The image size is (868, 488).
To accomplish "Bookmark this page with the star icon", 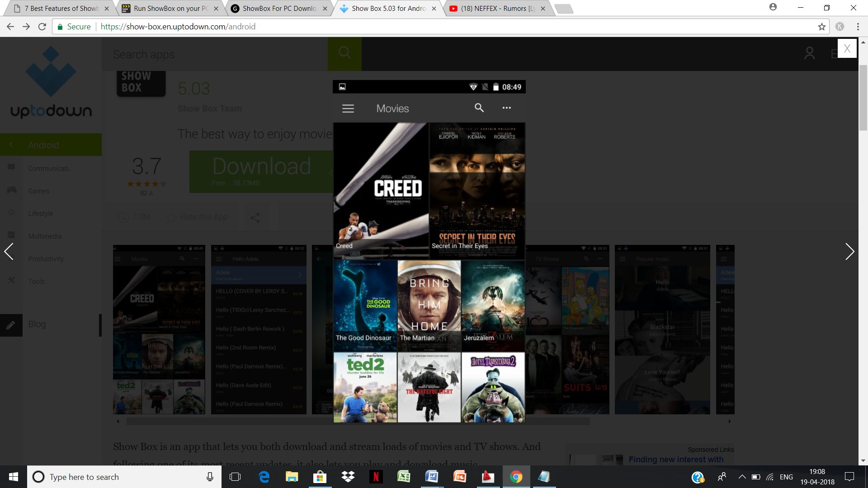I will pos(821,27).
